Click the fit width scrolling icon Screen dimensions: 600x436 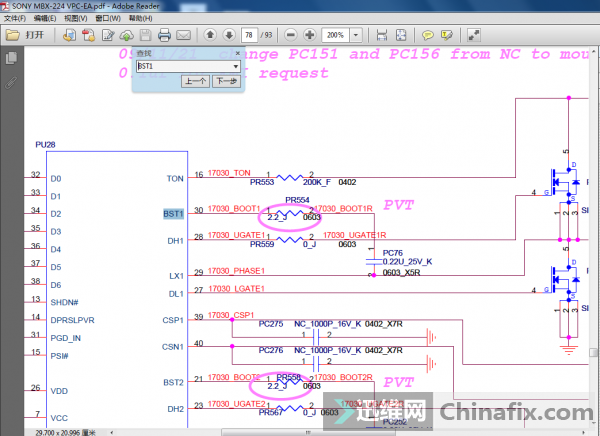tap(382, 35)
